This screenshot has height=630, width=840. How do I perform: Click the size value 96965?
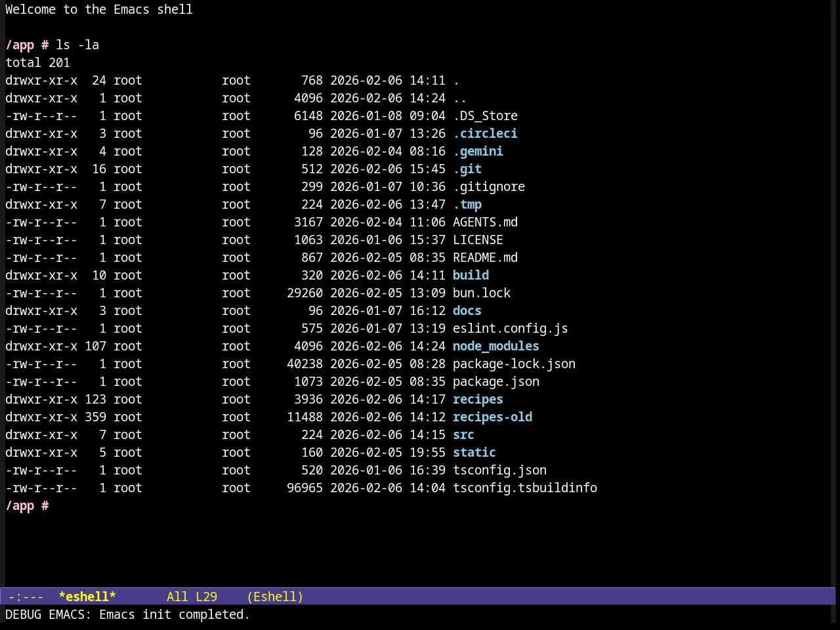pos(304,488)
